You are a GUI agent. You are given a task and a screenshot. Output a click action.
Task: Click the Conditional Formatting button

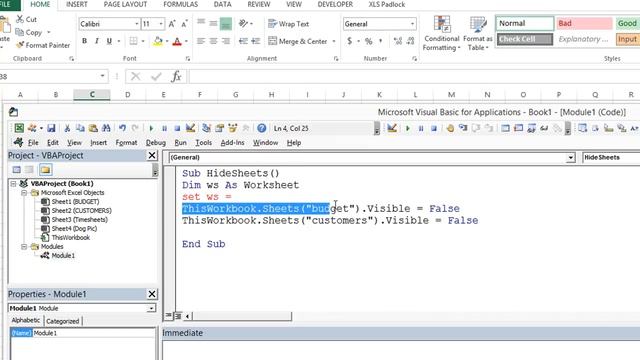point(441,33)
